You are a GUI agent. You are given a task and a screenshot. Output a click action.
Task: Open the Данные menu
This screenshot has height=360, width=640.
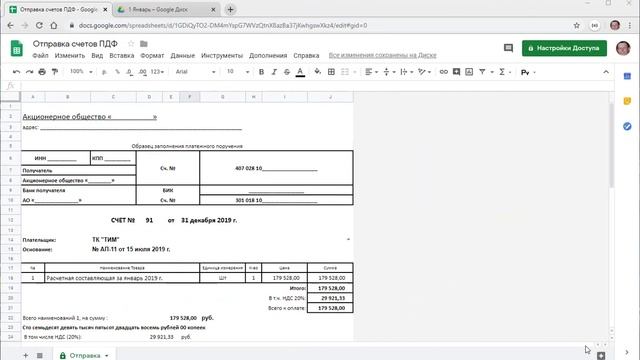point(182,56)
